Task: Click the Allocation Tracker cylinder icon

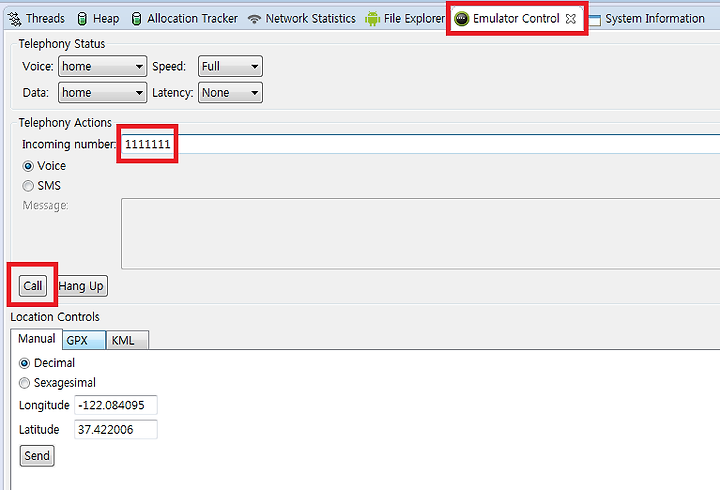Action: pyautogui.click(x=136, y=19)
